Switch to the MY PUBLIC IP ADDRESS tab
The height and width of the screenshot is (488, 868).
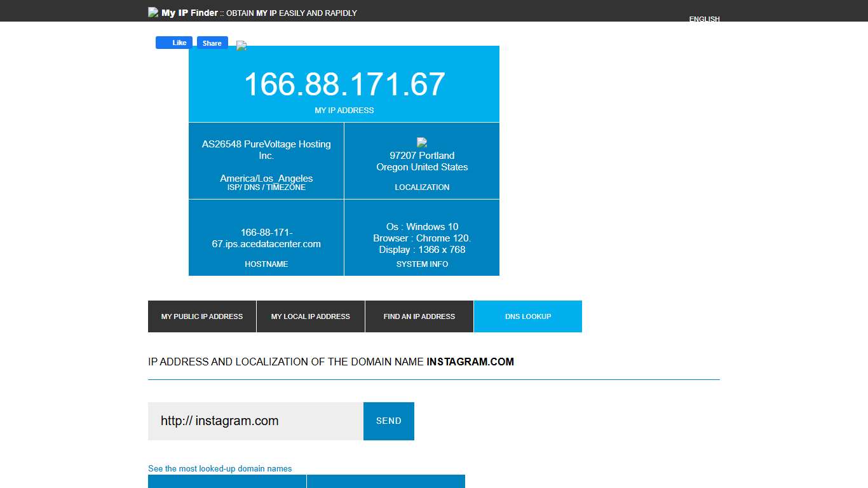(x=201, y=316)
